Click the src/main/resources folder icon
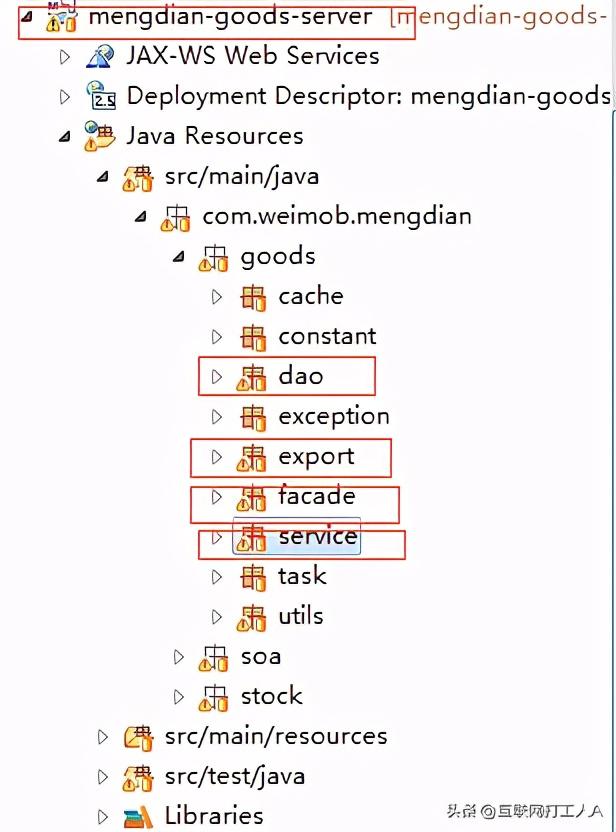616x832 pixels. [137, 737]
